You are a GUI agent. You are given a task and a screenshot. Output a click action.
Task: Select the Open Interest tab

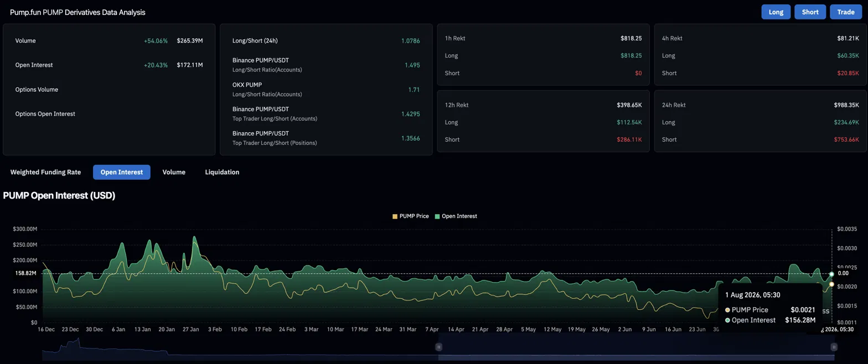point(122,172)
